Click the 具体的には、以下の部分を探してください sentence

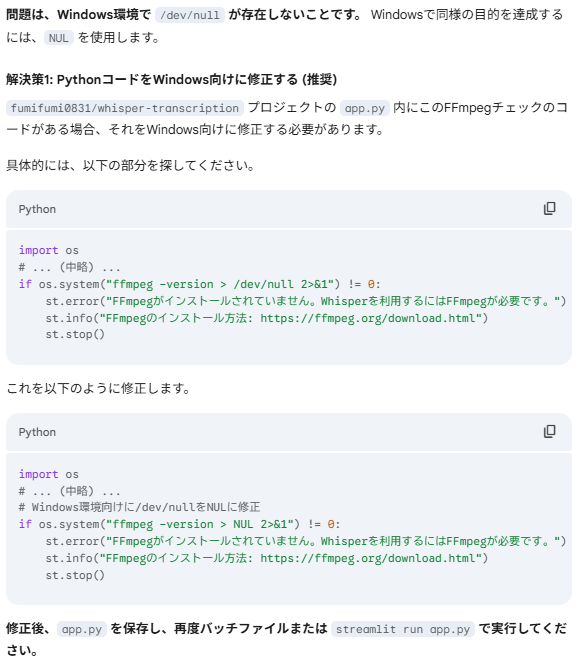point(131,165)
